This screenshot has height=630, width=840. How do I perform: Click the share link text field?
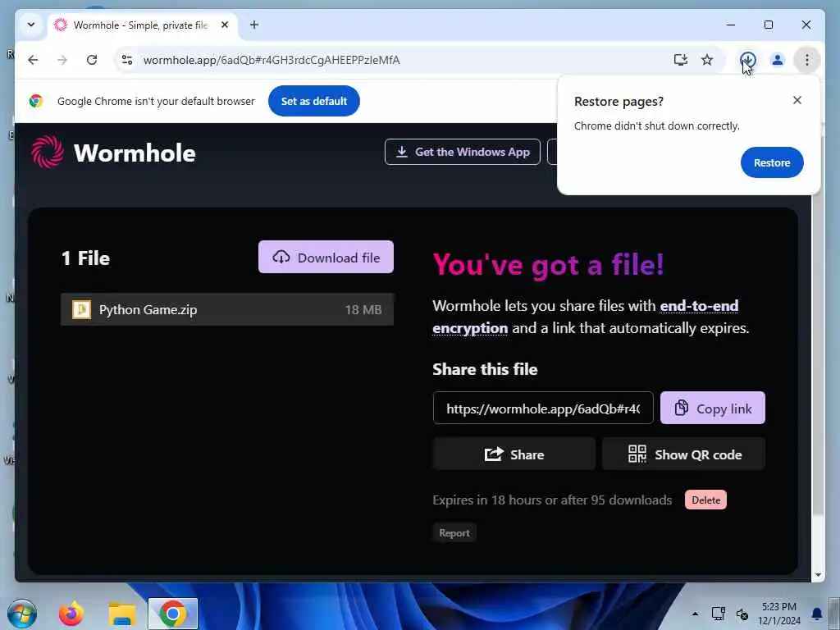[x=543, y=409]
